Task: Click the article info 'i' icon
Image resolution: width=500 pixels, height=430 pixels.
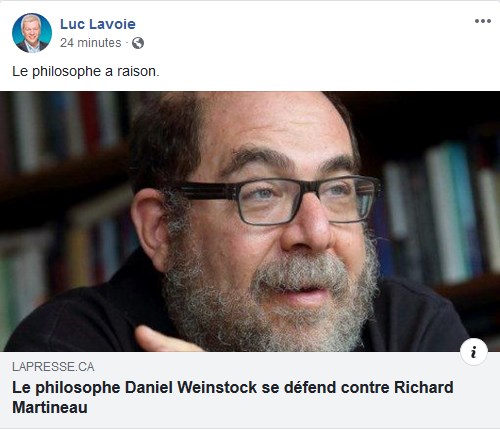Action: point(474,352)
